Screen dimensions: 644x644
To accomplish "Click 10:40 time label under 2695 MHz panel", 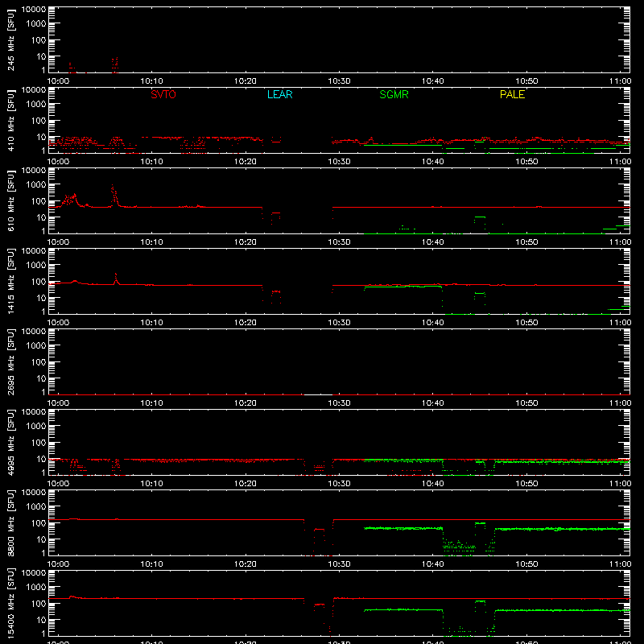I will (x=433, y=403).
